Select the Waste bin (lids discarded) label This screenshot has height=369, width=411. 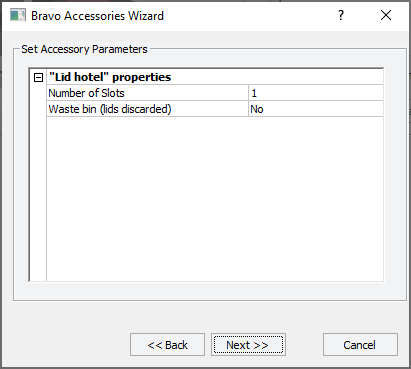110,109
